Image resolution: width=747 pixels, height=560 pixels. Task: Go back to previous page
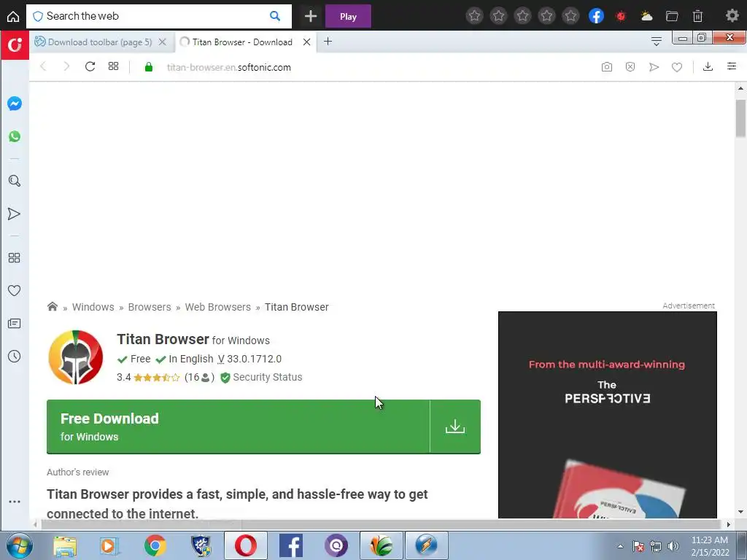(x=43, y=66)
